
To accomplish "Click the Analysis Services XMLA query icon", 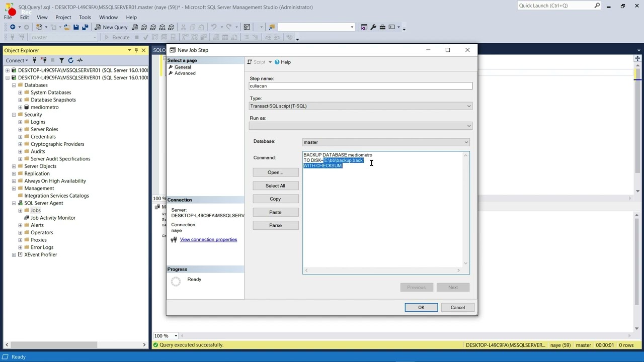I will pyautogui.click(x=163, y=27).
